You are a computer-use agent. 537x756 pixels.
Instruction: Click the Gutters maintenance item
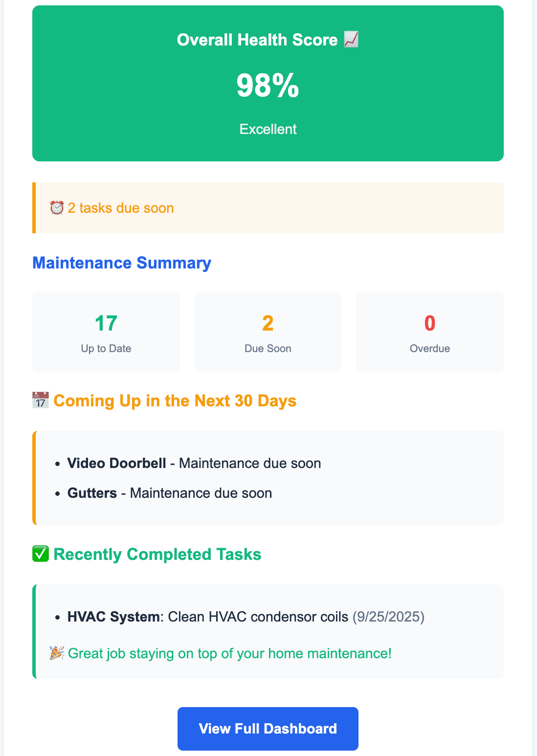[169, 493]
